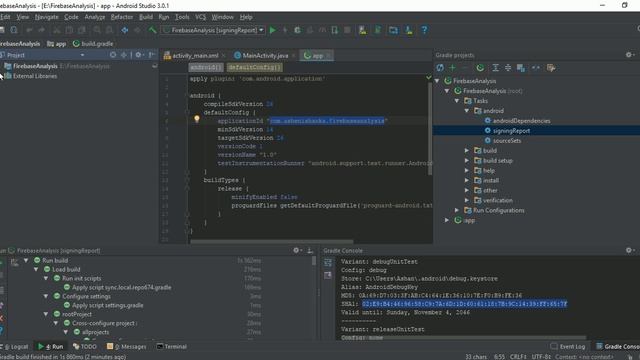Toggle tasks view icon beside Run build
The width and height of the screenshot is (640, 360).
pyautogui.click(x=14, y=262)
